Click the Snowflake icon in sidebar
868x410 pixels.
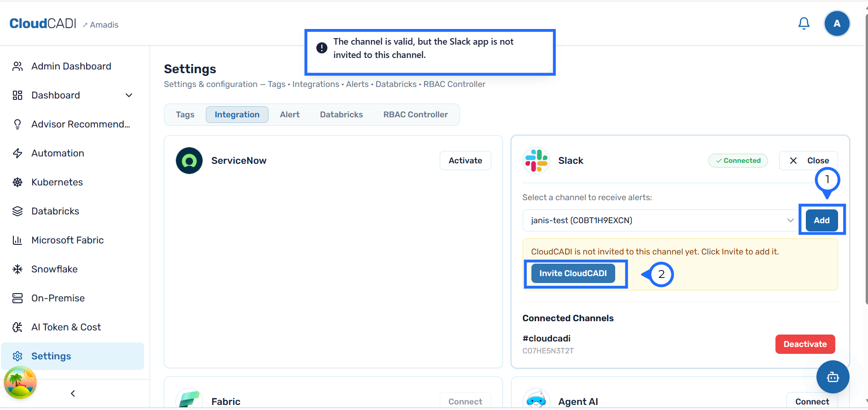pos(17,269)
